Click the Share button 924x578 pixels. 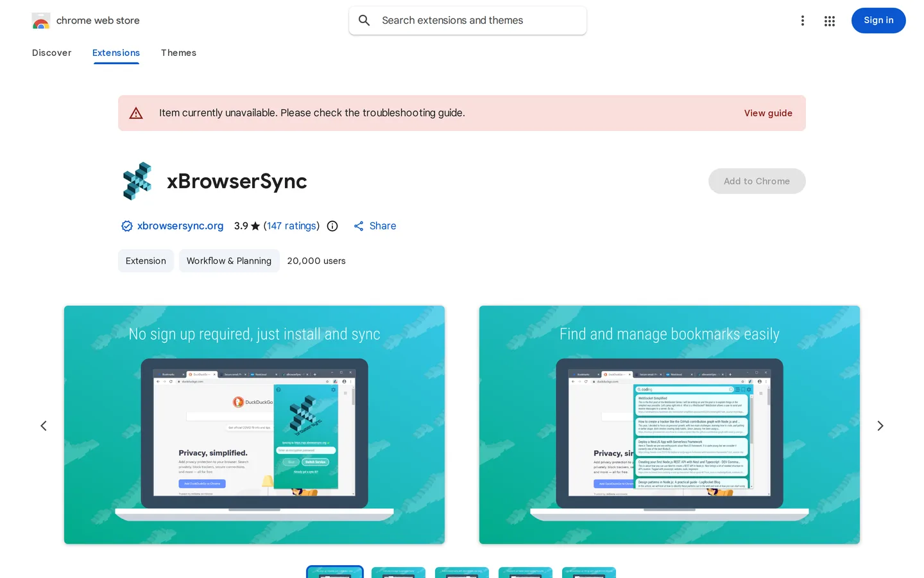click(x=375, y=226)
